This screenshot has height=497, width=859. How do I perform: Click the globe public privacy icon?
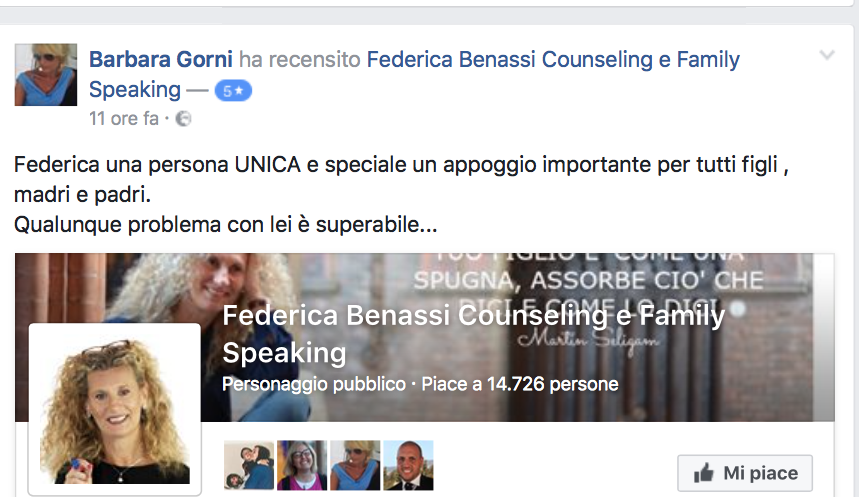[184, 119]
